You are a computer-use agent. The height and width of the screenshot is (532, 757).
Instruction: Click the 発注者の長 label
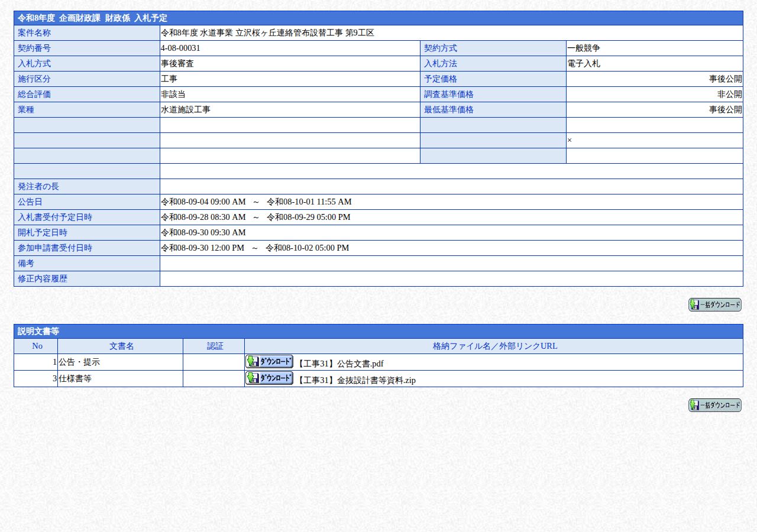[x=38, y=187]
